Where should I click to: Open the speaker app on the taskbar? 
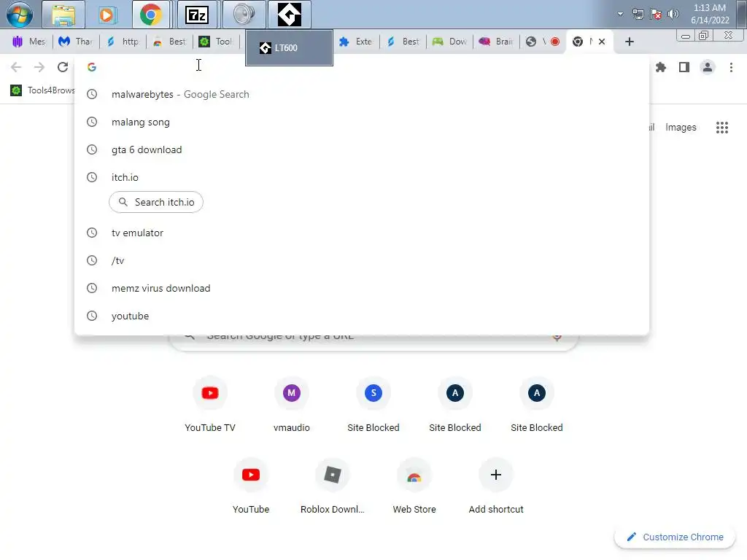(244, 15)
